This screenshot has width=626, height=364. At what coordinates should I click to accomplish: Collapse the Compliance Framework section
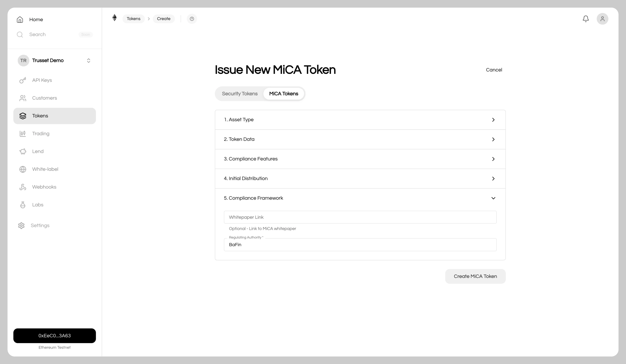(493, 198)
